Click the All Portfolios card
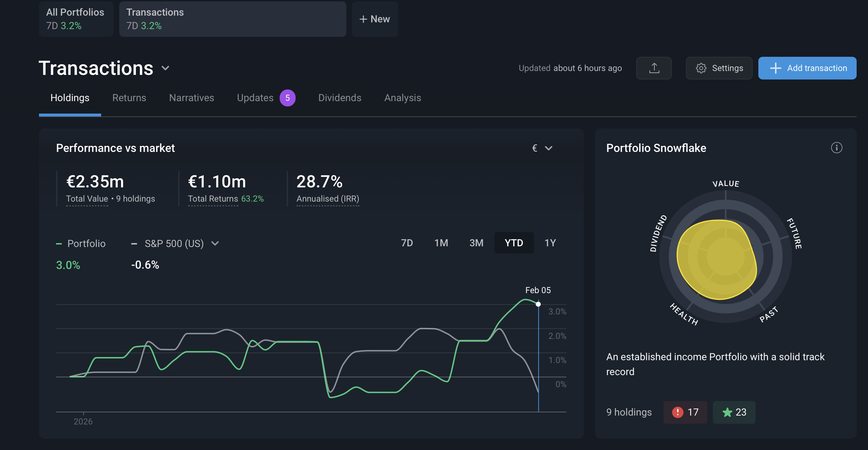 pos(76,19)
